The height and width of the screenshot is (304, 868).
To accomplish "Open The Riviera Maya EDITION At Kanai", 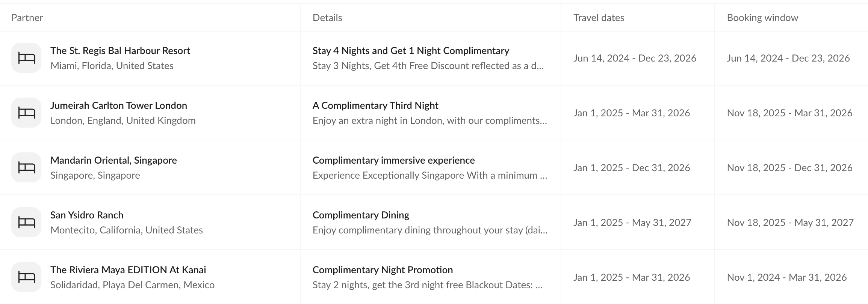I will [x=129, y=269].
